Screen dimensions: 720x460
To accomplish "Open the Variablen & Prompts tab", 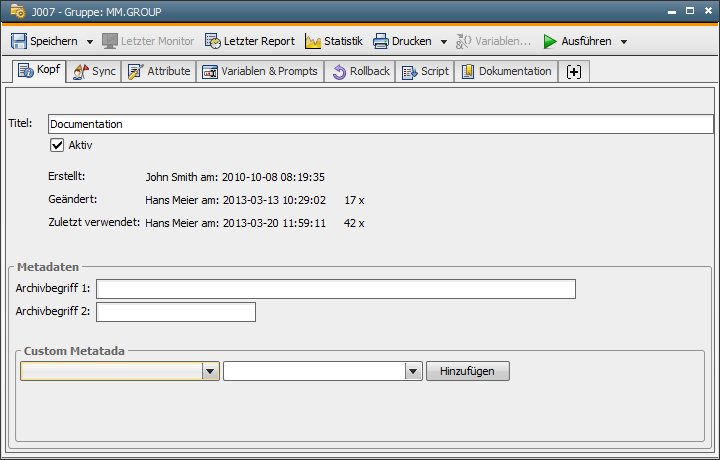I will click(260, 72).
